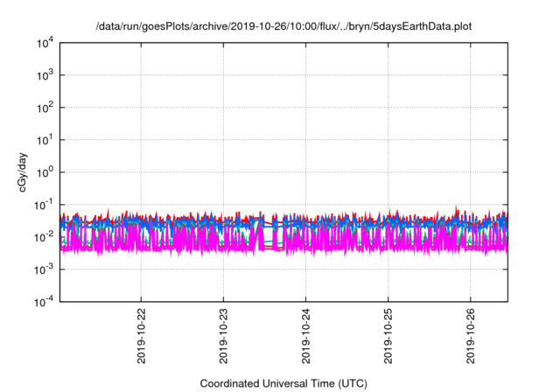560x392 pixels.
Task: Click the cGy/day y-axis label
Action: [23, 172]
